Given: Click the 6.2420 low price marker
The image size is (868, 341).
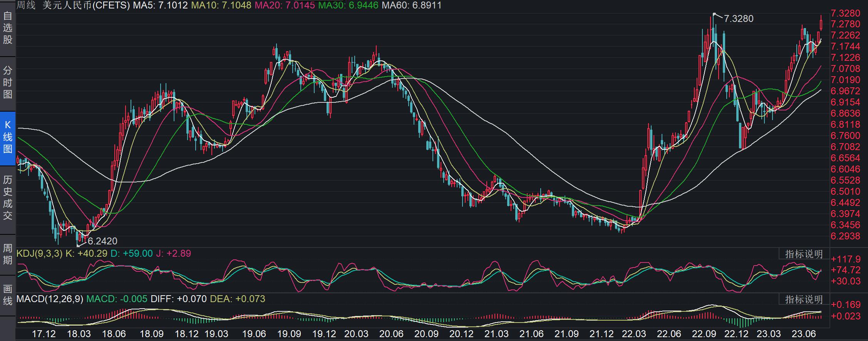Looking at the screenshot, I should tap(102, 241).
